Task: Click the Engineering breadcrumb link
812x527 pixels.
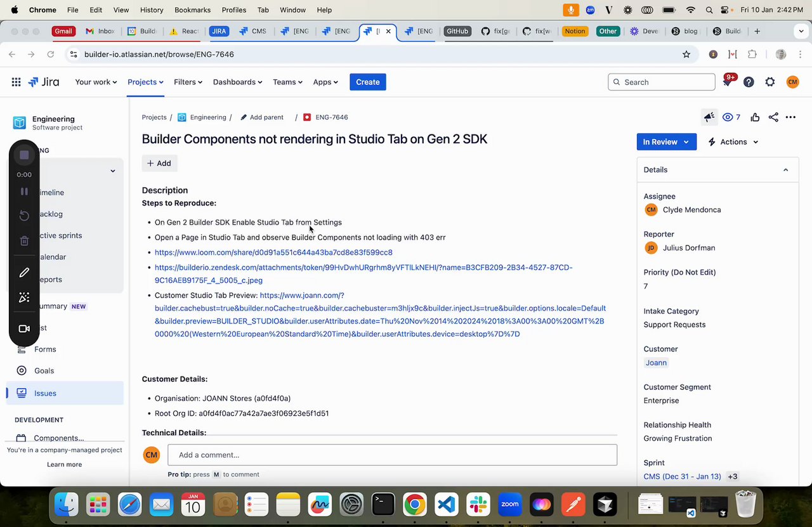Action: coord(202,117)
